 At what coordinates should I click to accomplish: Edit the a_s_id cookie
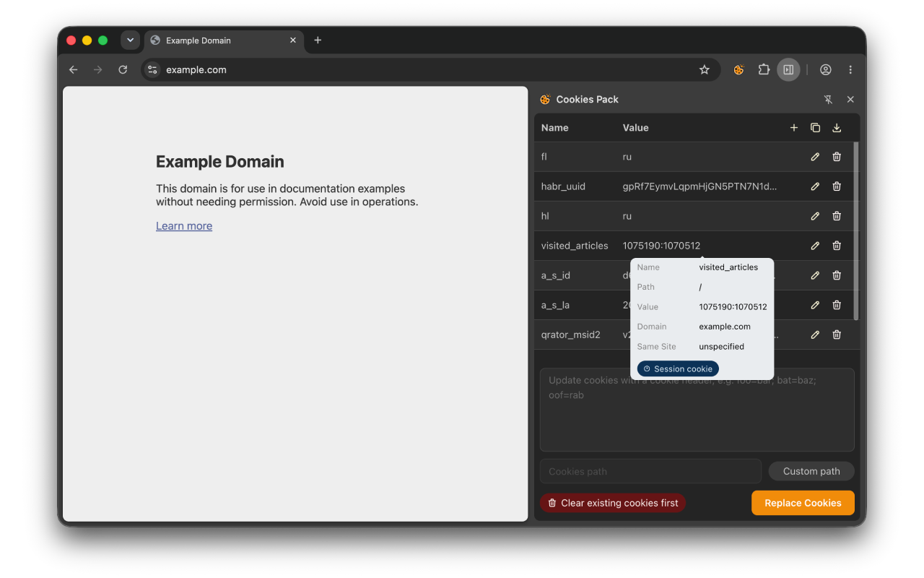coord(815,275)
